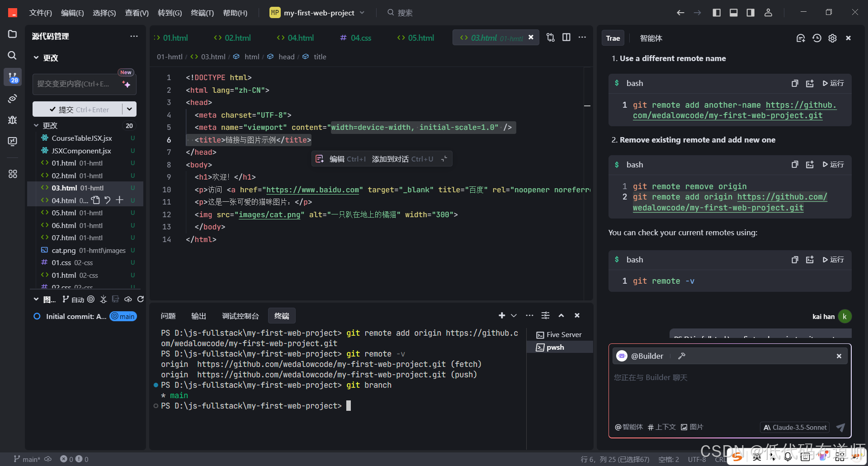The image size is (868, 466).
Task: Open the Search icon in the activity bar
Action: pyautogui.click(x=12, y=55)
